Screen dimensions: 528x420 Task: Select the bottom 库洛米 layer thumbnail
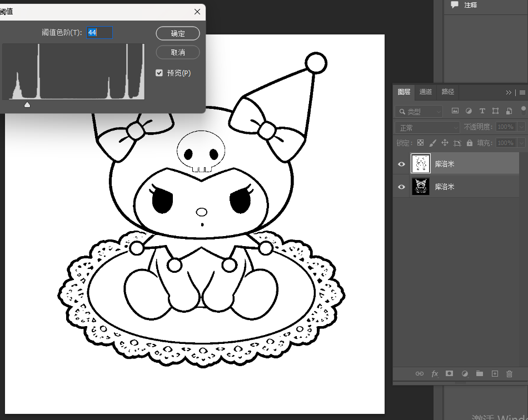pos(421,187)
